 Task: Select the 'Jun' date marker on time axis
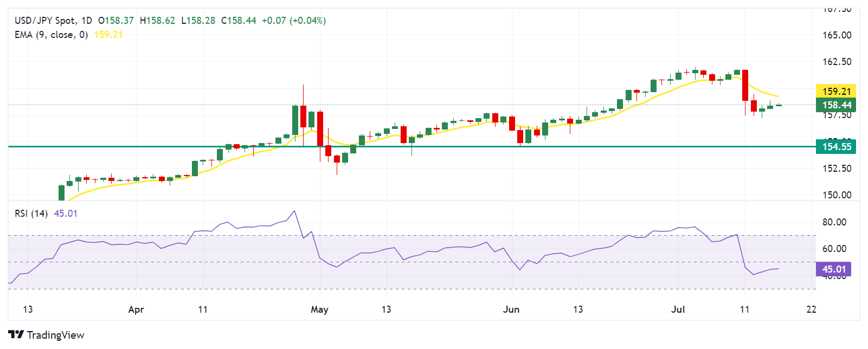click(511, 309)
